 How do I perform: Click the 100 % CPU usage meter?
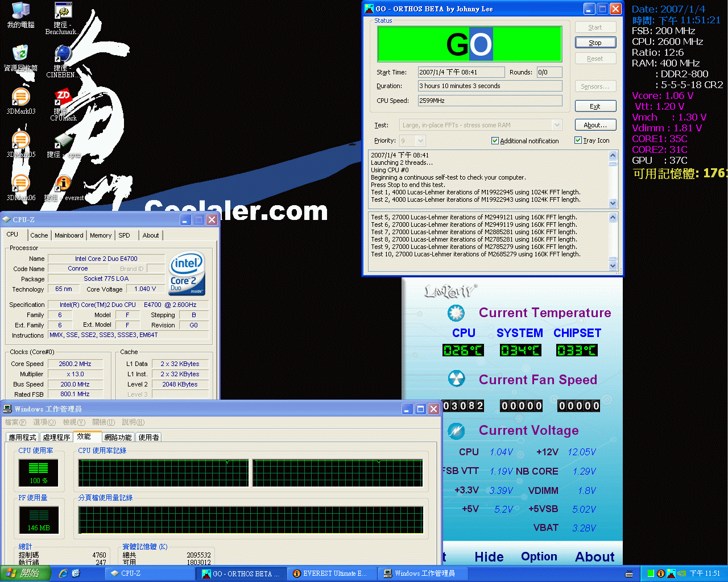39,472
